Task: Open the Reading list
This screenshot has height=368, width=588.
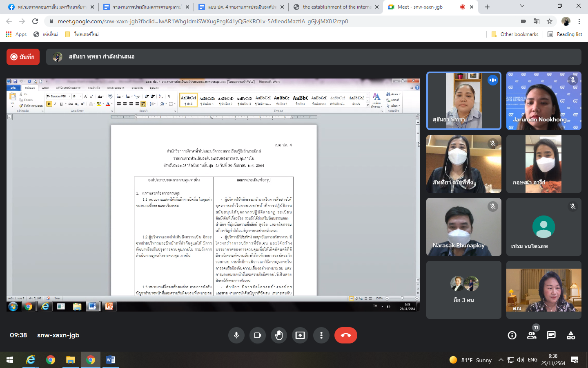Action: pos(565,34)
